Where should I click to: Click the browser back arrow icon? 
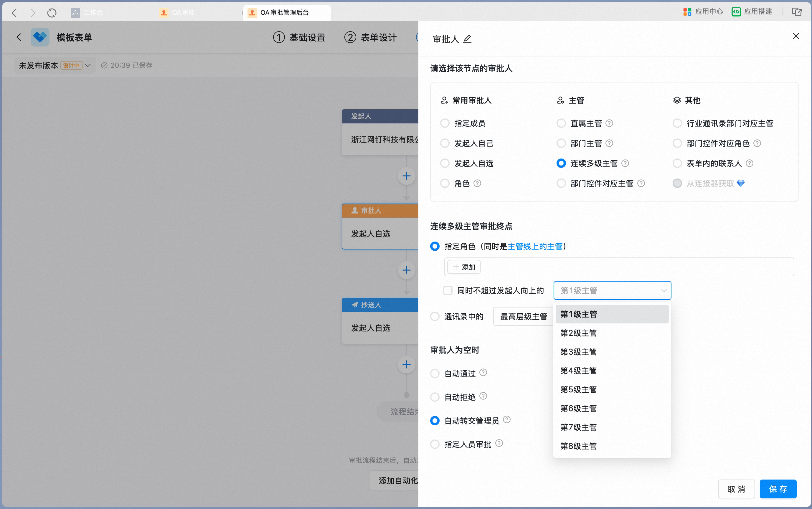click(14, 13)
